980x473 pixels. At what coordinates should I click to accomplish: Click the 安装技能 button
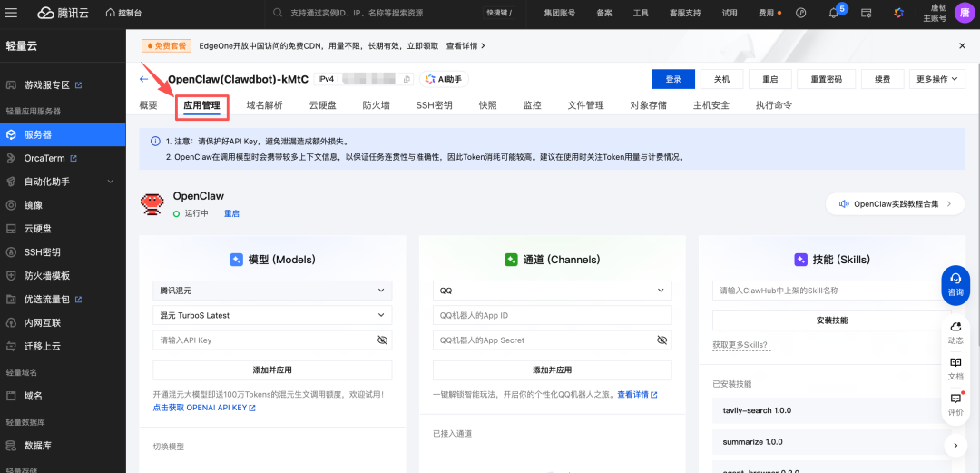click(832, 320)
